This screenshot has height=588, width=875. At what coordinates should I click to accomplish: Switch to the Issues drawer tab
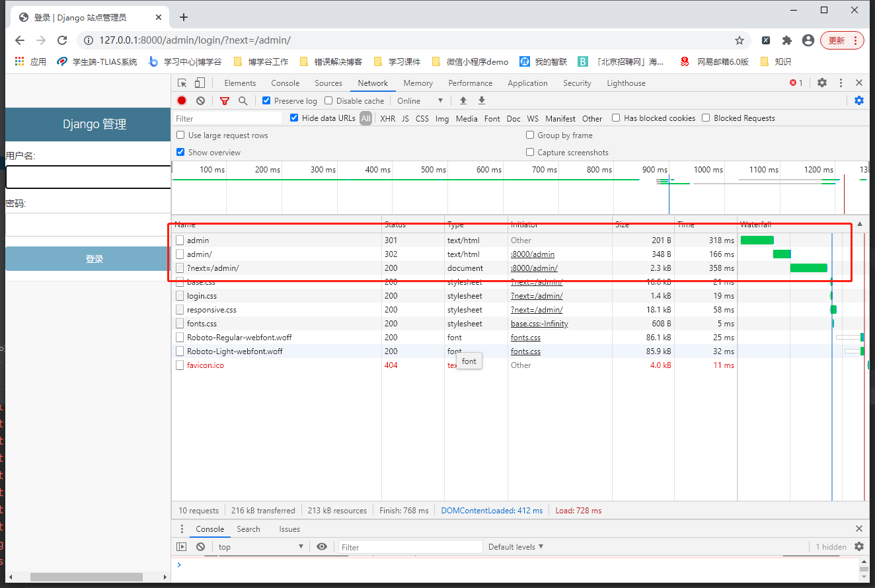tap(289, 529)
